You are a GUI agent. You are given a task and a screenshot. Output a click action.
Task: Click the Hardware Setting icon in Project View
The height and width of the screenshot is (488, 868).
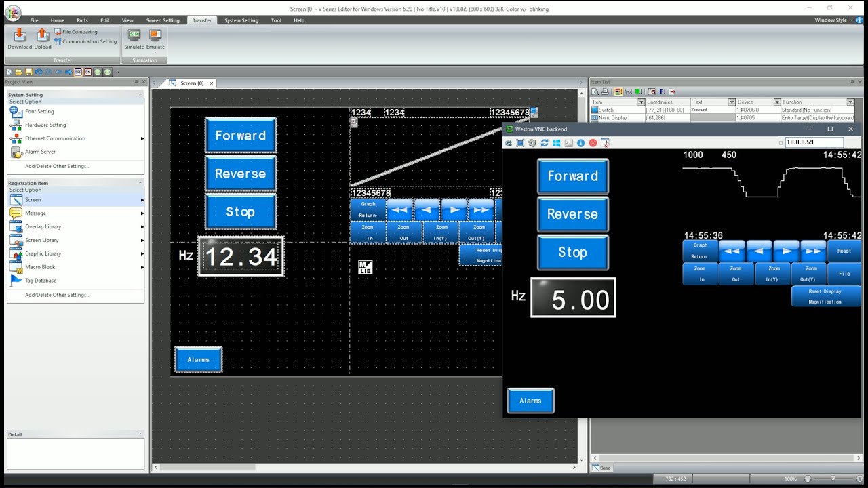pyautogui.click(x=17, y=125)
